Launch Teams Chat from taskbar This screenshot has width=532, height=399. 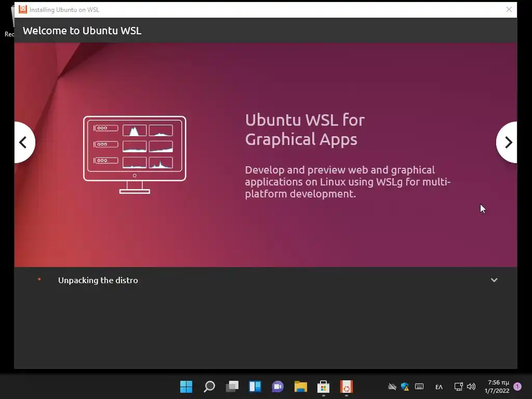click(277, 387)
